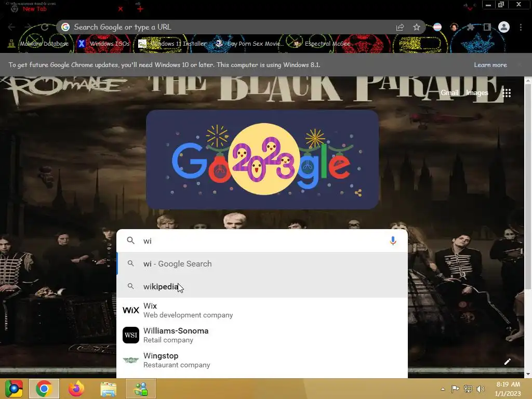Select the Williams-Sonoma suggestion
This screenshot has height=399, width=532.
262,335
